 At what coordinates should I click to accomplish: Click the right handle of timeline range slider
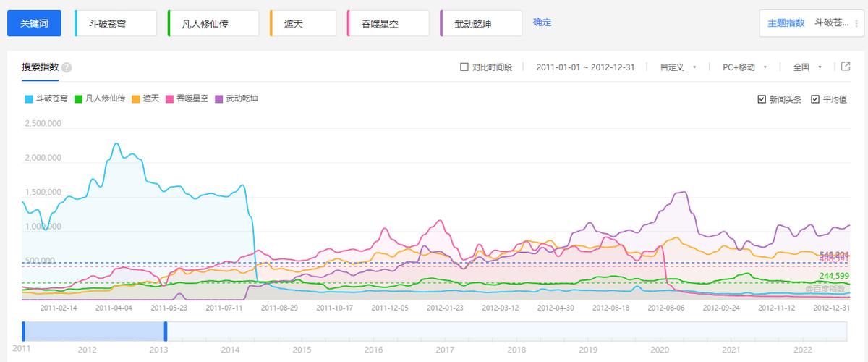(166, 331)
